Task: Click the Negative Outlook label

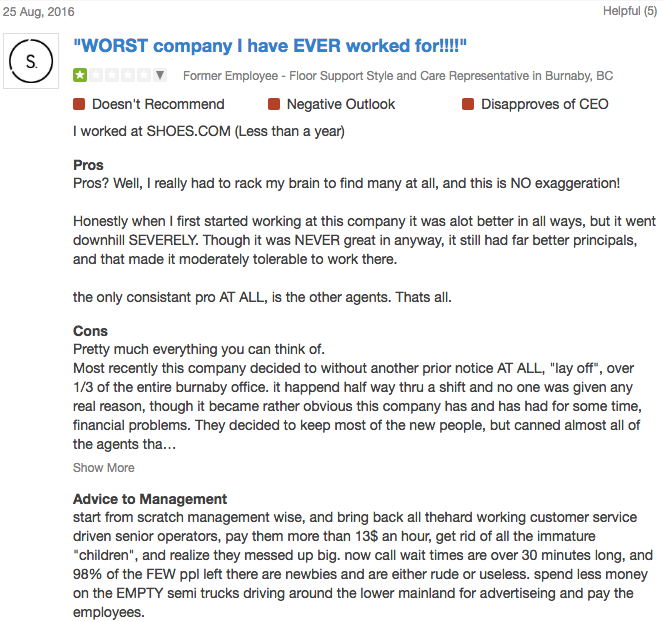Action: pos(341,104)
